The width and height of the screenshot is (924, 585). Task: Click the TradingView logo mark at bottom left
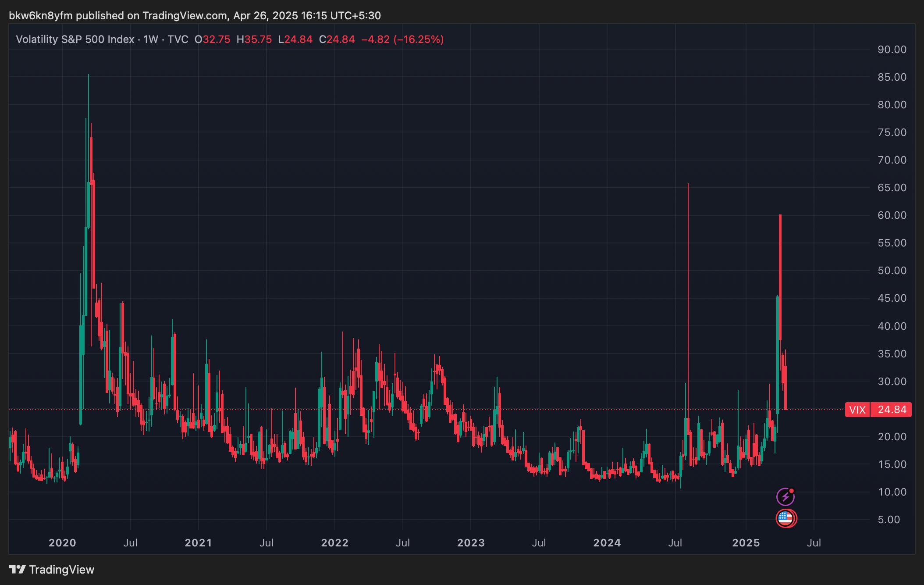(x=18, y=569)
